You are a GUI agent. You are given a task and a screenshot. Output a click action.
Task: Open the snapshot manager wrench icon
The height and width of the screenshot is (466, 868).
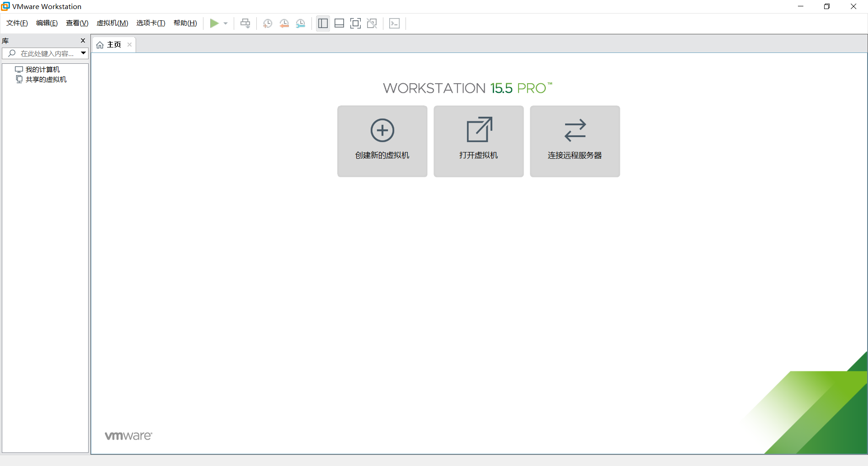[301, 24]
